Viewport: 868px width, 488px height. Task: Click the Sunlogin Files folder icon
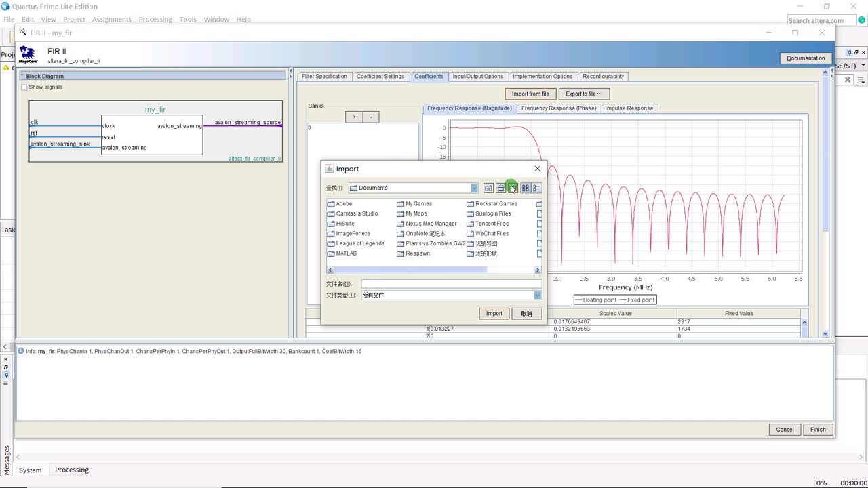471,213
